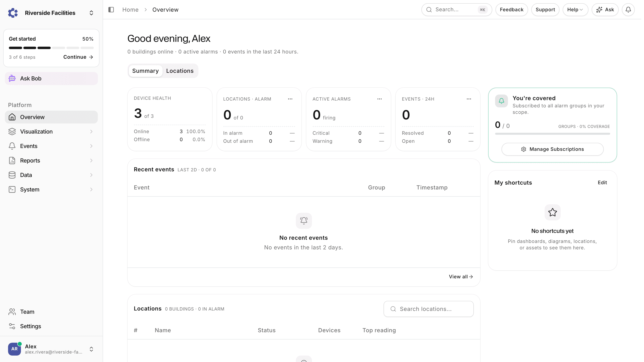Switch to the Summary tab
Screen dimensions: 644x362
145,71
